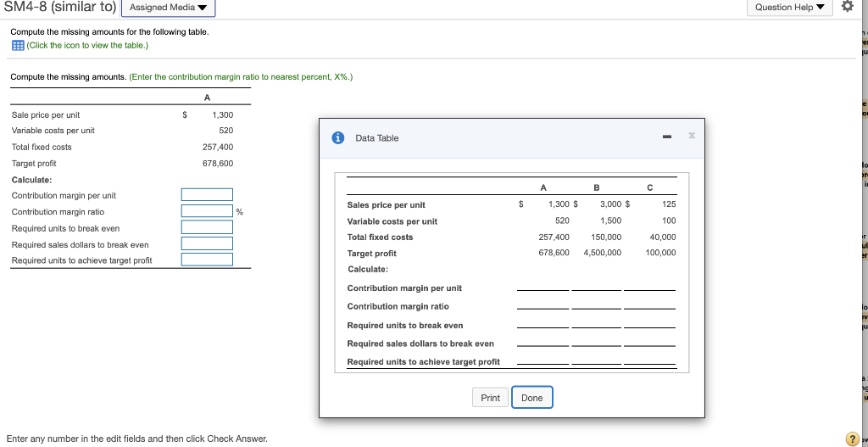
Task: Click the Done button
Action: [532, 398]
